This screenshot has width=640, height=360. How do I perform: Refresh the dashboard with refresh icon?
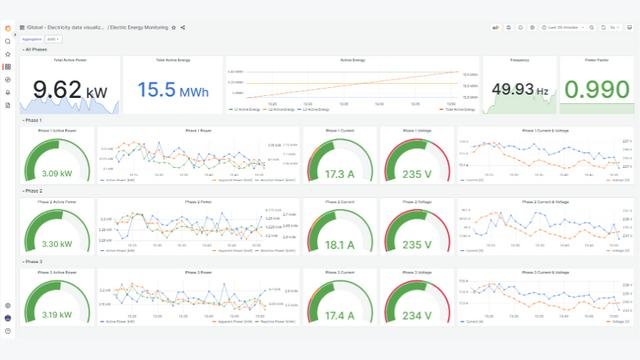pos(603,27)
